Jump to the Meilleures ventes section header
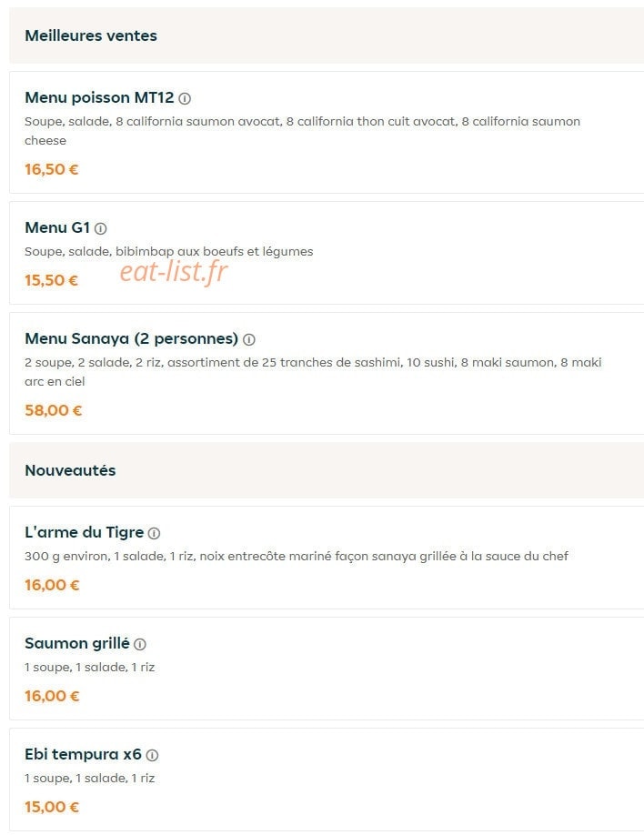The image size is (644, 835). click(x=91, y=35)
